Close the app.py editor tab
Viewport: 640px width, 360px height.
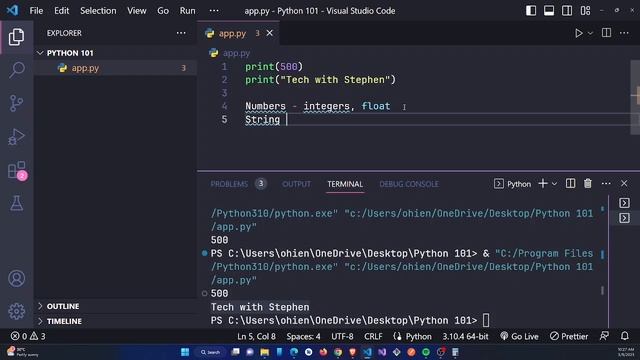pyautogui.click(x=269, y=33)
